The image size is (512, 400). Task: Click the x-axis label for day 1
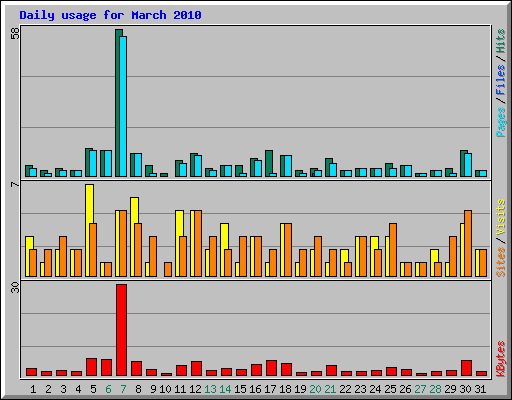coord(33,389)
